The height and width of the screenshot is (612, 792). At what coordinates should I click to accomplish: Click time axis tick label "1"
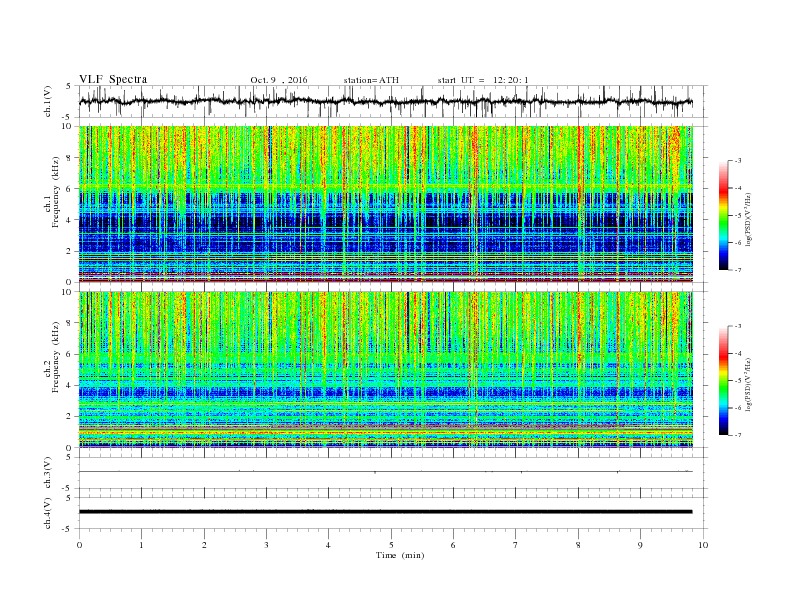pyautogui.click(x=141, y=545)
